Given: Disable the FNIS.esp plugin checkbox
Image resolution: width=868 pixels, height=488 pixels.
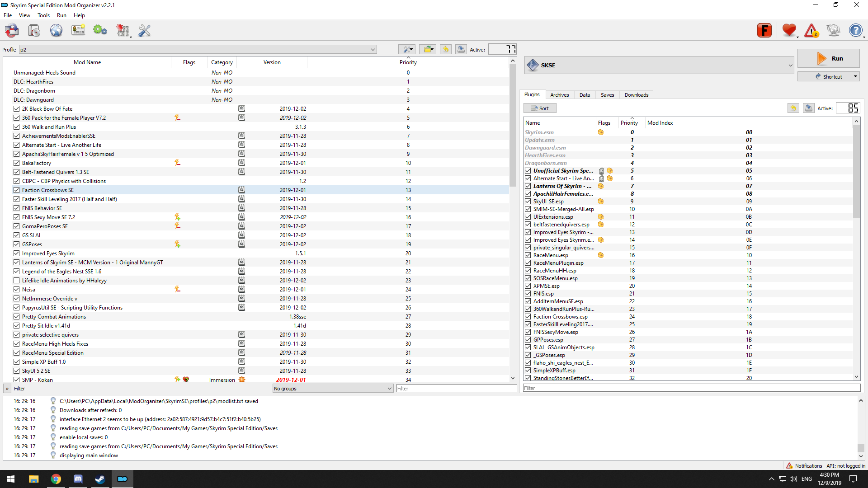Looking at the screenshot, I should click(x=528, y=294).
